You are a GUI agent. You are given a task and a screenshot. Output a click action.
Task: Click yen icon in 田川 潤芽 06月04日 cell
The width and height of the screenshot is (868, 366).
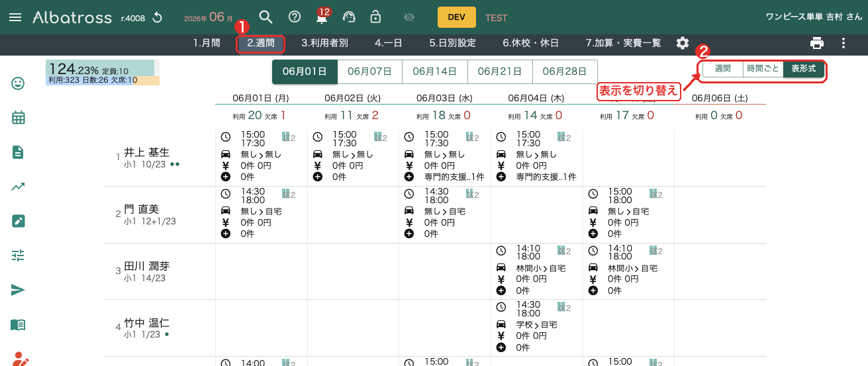click(x=501, y=279)
